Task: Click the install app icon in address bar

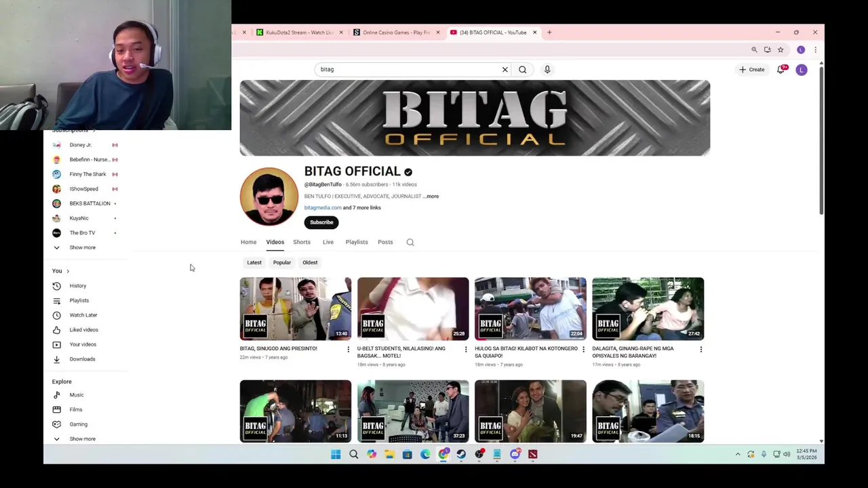Action: pos(767,49)
